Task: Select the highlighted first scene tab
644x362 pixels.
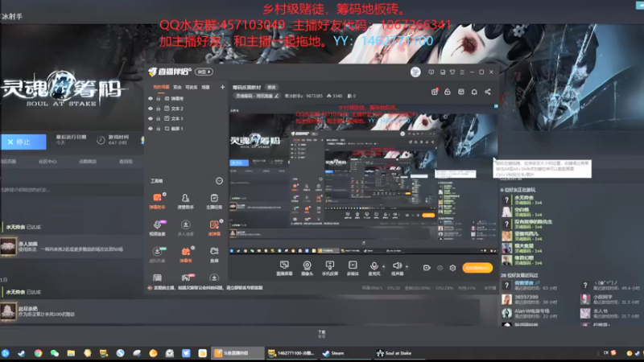Action: [x=161, y=87]
